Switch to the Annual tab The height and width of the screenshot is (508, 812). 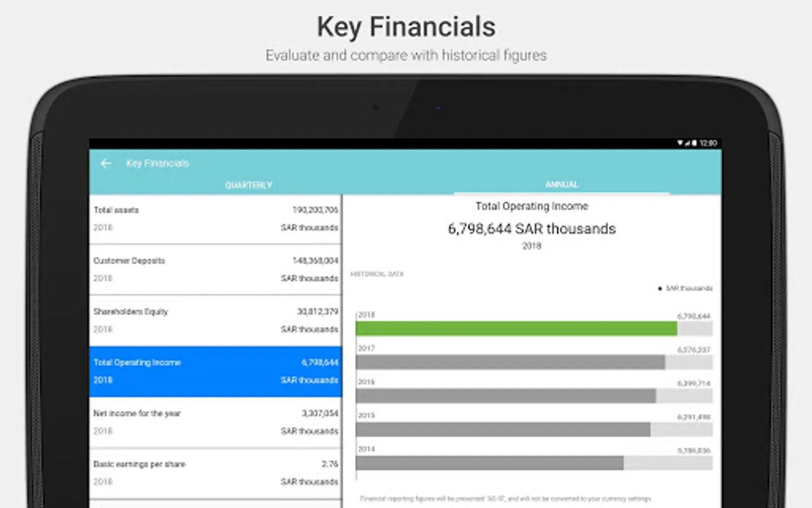[562, 185]
